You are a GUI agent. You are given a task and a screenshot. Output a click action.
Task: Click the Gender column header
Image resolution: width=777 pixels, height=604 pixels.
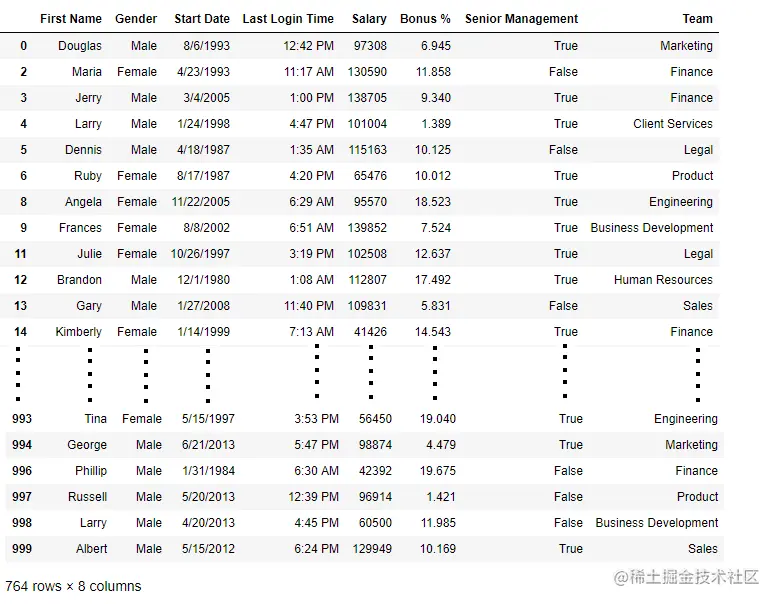click(x=136, y=19)
